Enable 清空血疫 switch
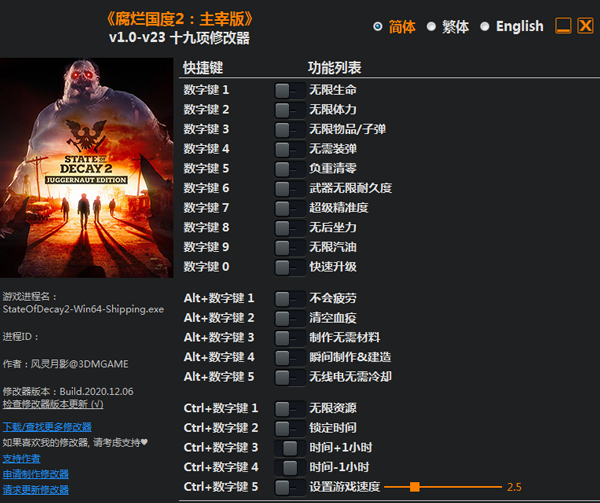The image size is (600, 503). tap(290, 318)
